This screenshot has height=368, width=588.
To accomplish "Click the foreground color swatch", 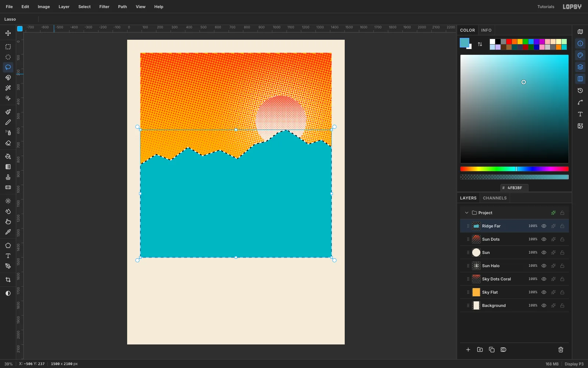I will click(464, 43).
